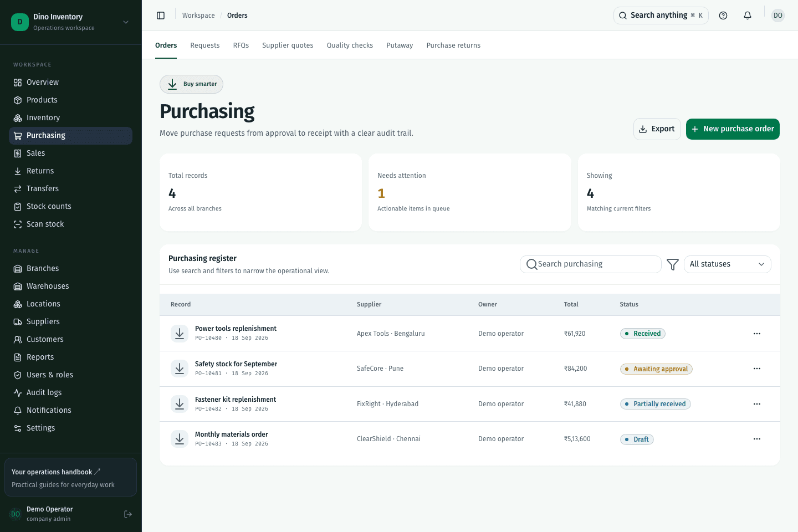Switch to the Quality checks tab
The height and width of the screenshot is (532, 798).
tap(350, 45)
